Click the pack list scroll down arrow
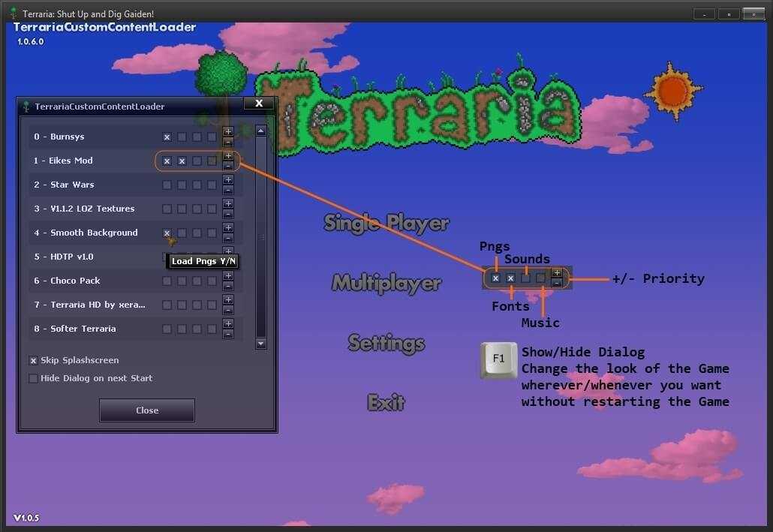The height and width of the screenshot is (532, 773). point(260,344)
